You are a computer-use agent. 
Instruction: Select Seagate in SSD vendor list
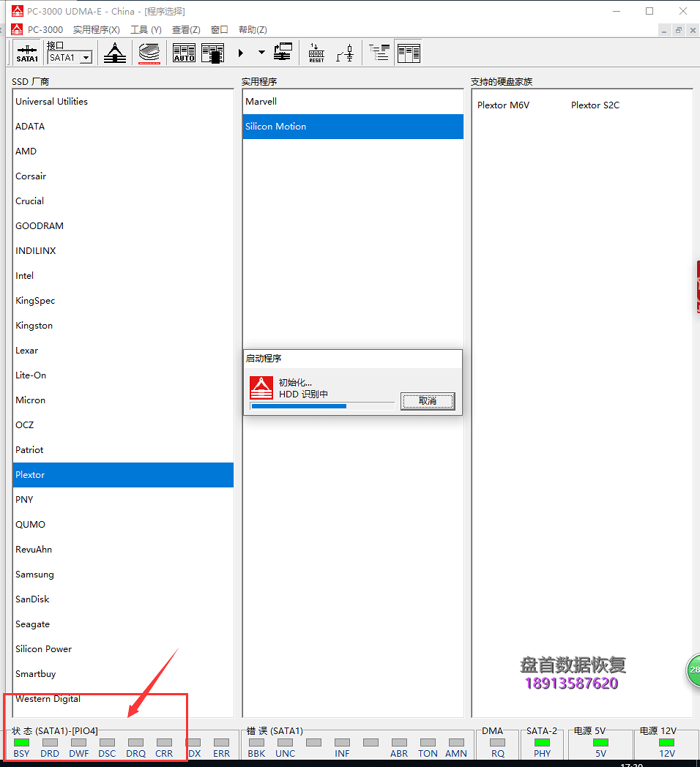(x=123, y=624)
